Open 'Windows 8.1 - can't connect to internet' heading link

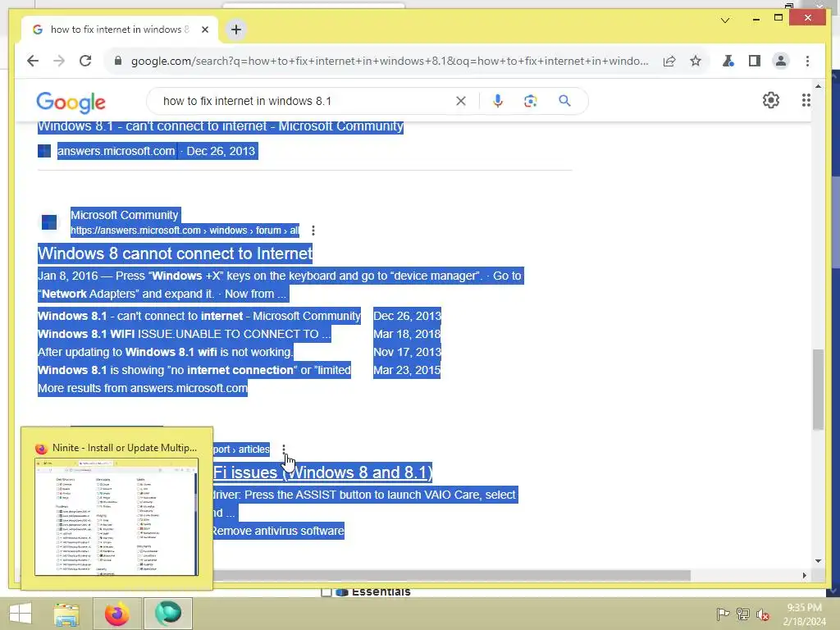pyautogui.click(x=220, y=126)
